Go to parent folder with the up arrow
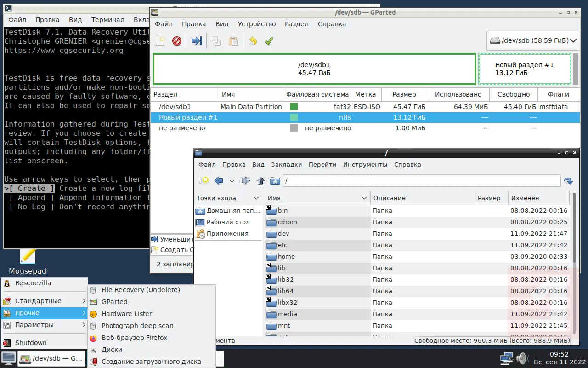Image resolution: width=588 pixels, height=368 pixels. point(261,181)
